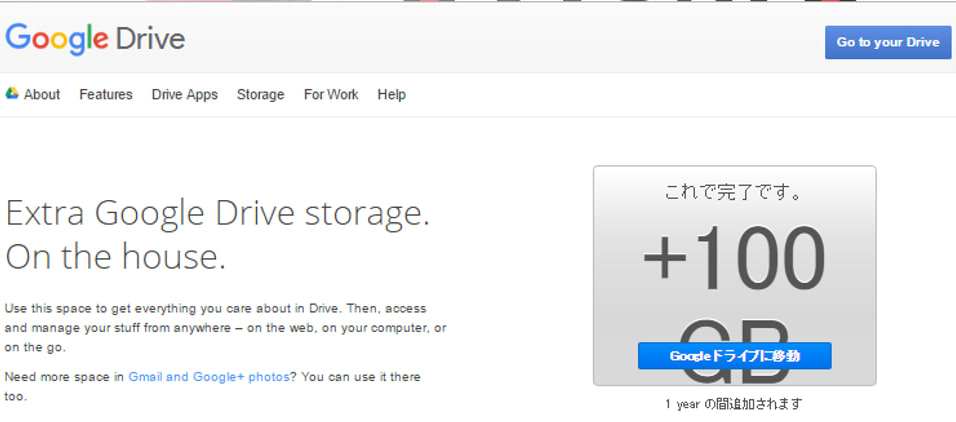The height and width of the screenshot is (422, 956).
Task: Open the Help link in navigation
Action: pyautogui.click(x=391, y=95)
